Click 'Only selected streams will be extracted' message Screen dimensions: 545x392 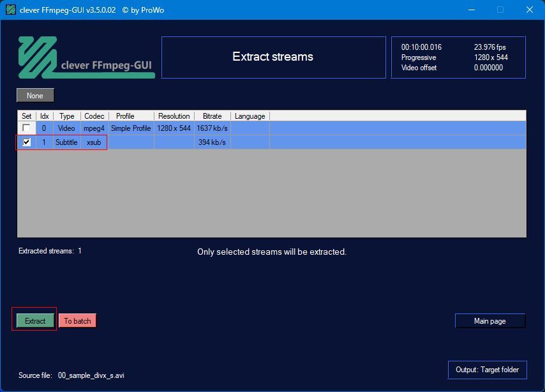coord(272,252)
